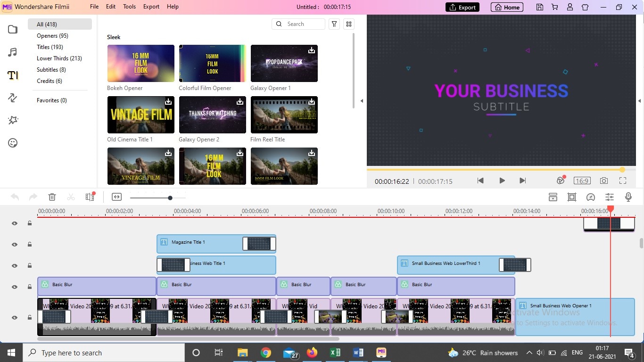
Task: Select the Titles text panel icon
Action: (x=13, y=75)
